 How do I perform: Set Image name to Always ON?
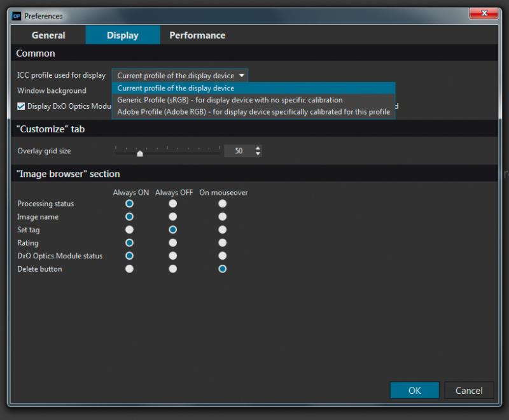pyautogui.click(x=130, y=216)
